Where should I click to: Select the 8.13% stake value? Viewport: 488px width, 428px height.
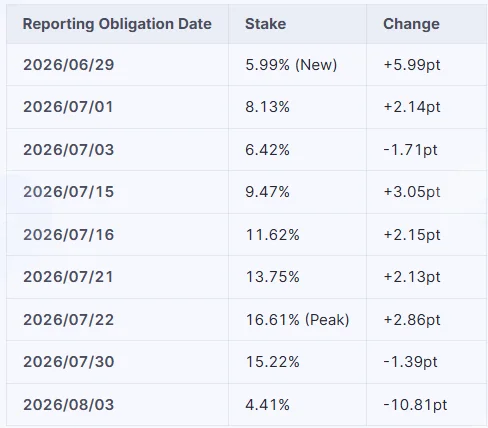click(x=267, y=107)
